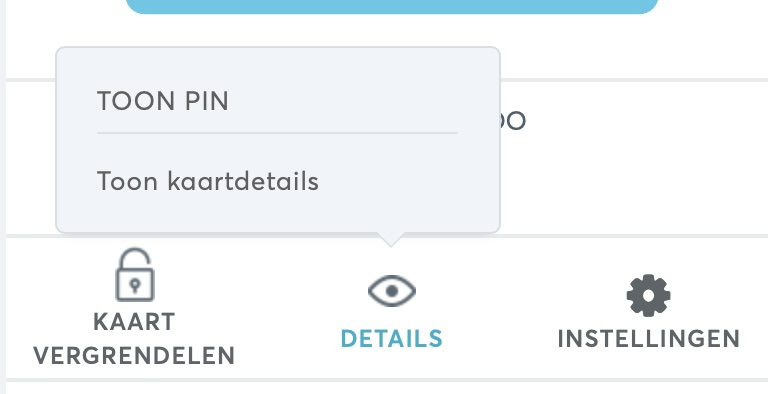Click the open padlock icon
This screenshot has width=768, height=394.
click(x=135, y=274)
